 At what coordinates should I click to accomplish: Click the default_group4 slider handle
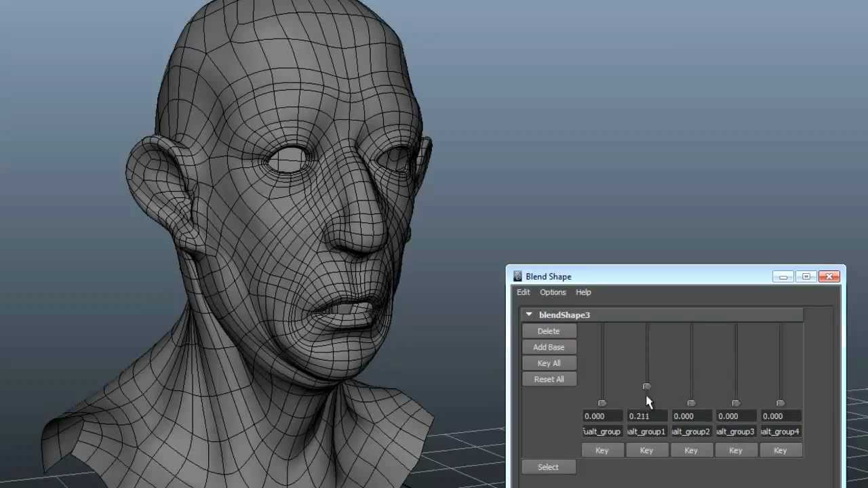[781, 403]
